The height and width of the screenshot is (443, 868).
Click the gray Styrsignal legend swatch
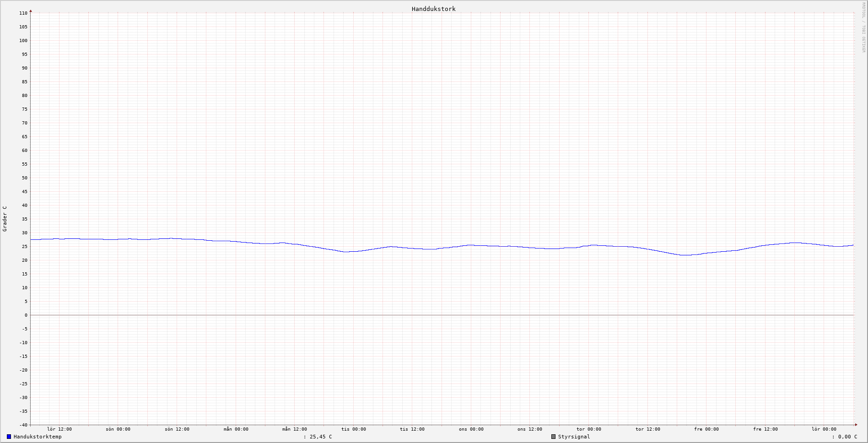click(x=553, y=437)
